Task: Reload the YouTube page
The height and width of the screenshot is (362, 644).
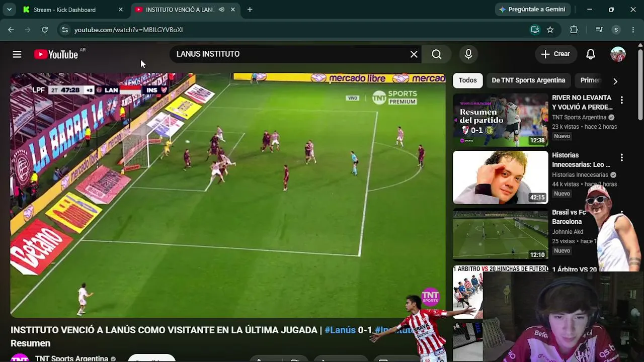Action: [x=45, y=30]
